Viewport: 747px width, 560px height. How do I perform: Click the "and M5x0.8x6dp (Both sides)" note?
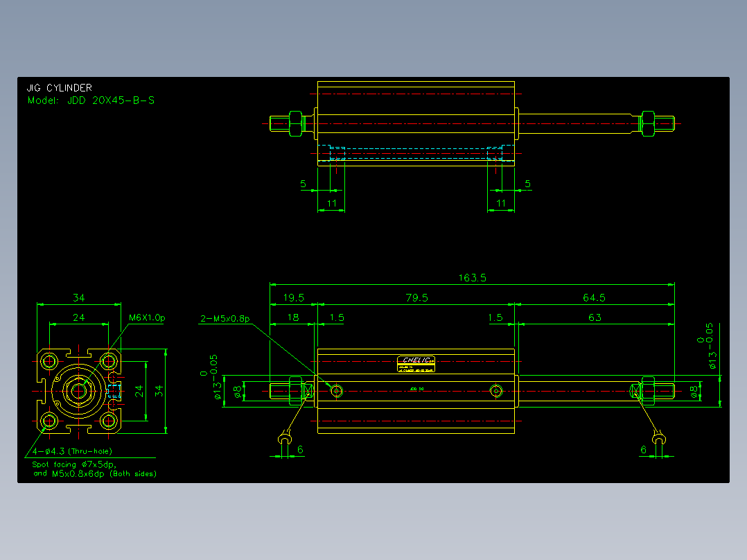click(95, 474)
